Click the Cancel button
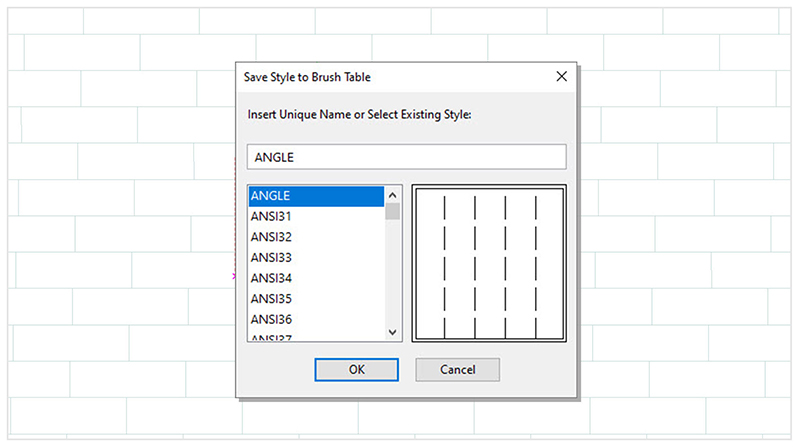 (x=458, y=369)
